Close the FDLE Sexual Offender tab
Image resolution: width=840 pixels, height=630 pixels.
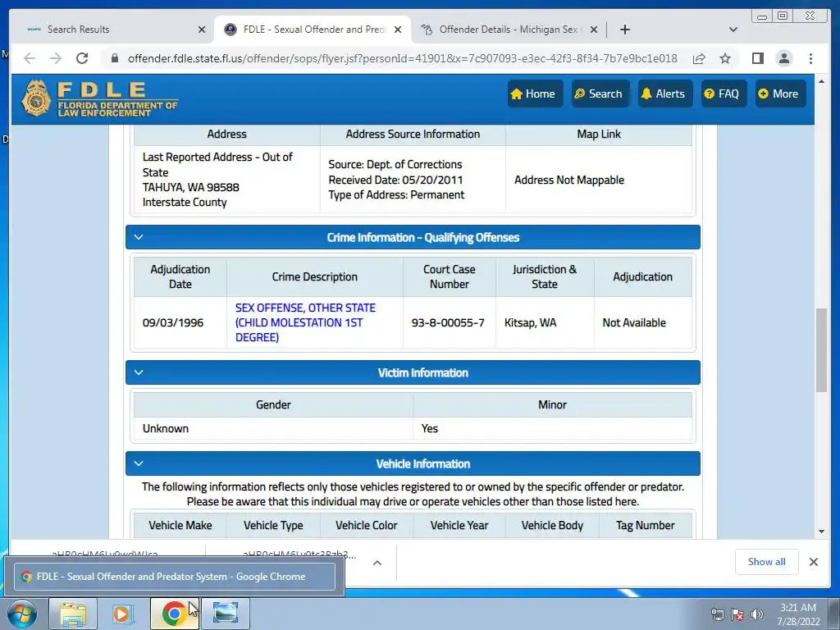[x=398, y=30]
